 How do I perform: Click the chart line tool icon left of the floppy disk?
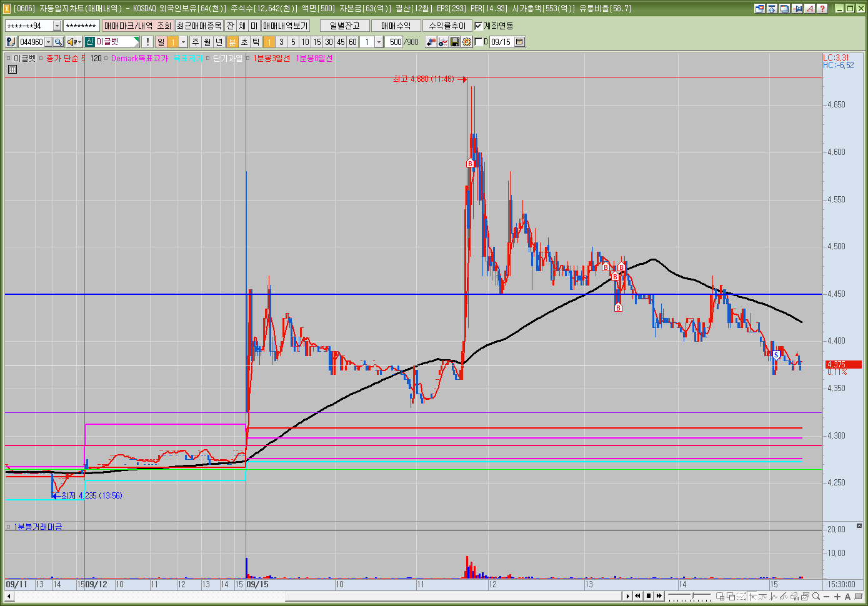point(443,42)
